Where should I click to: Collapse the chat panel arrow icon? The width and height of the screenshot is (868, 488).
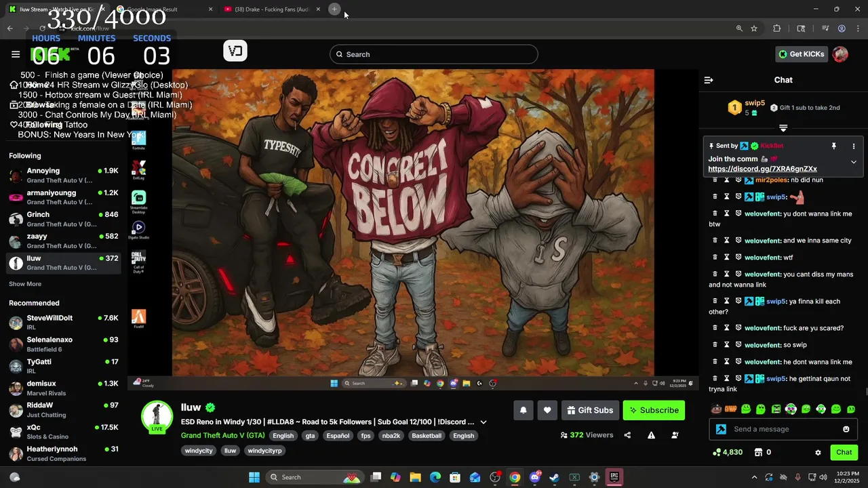(709, 80)
